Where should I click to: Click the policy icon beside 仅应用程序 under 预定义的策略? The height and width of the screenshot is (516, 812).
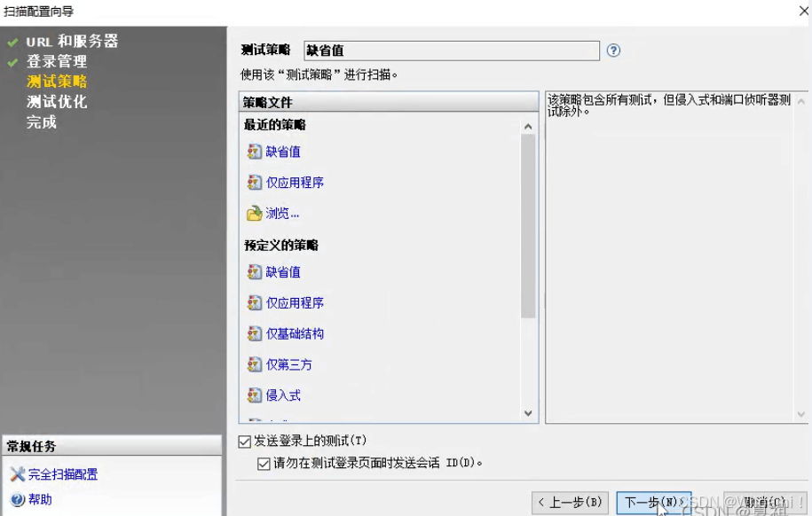(x=255, y=302)
